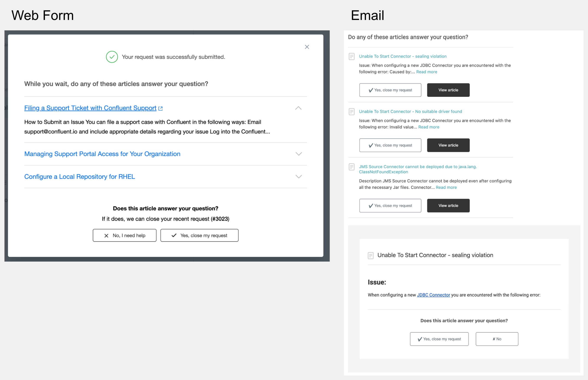Expand Managing Support Portal Access article
This screenshot has width=588, height=380.
pos(299,154)
